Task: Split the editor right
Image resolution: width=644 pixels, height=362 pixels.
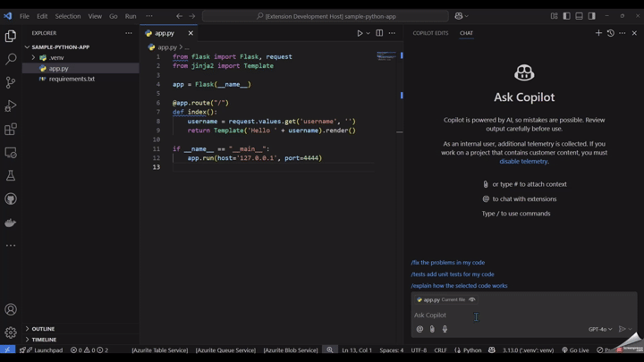Action: pyautogui.click(x=379, y=33)
